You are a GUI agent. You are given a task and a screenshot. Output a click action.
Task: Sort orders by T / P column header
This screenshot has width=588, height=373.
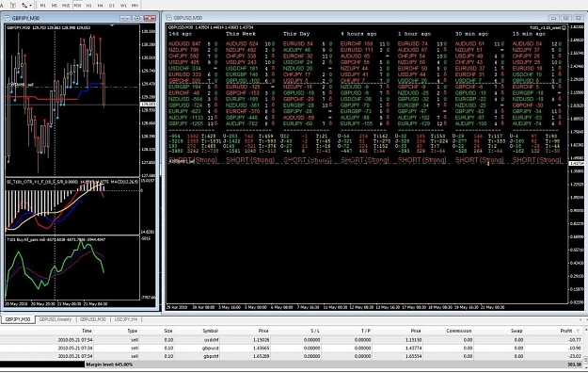(366, 331)
